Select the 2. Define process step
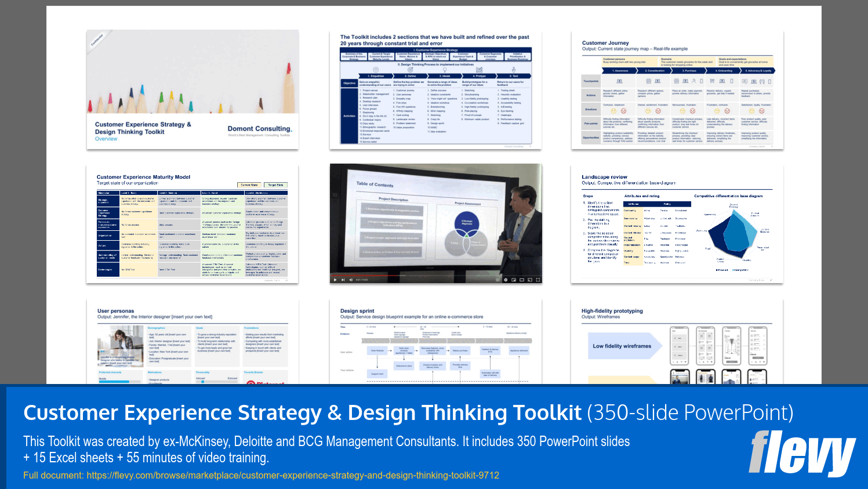The height and width of the screenshot is (489, 868). pos(411,76)
